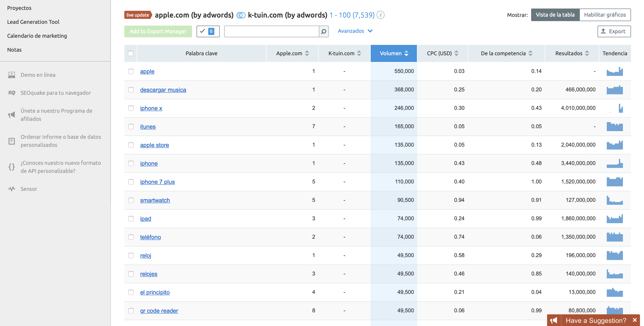Image resolution: width=644 pixels, height=326 pixels.
Task: Click the Sensor pulse icon
Action: click(x=11, y=189)
